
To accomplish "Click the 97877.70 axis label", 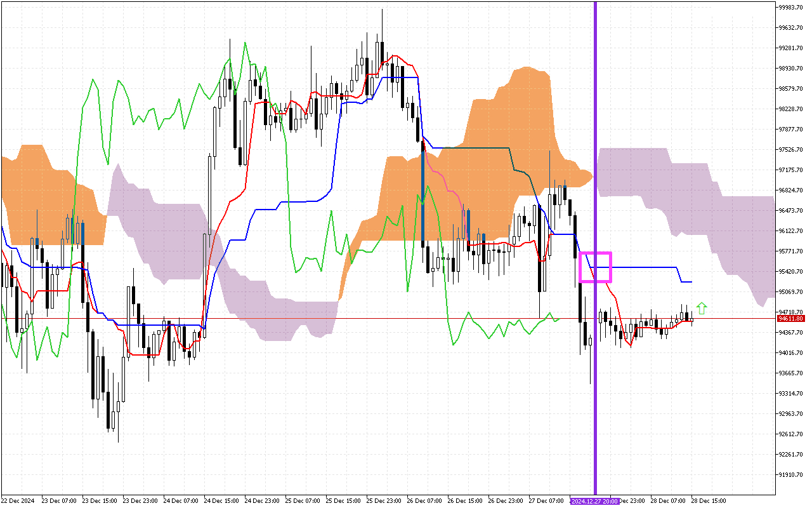I will [790, 130].
